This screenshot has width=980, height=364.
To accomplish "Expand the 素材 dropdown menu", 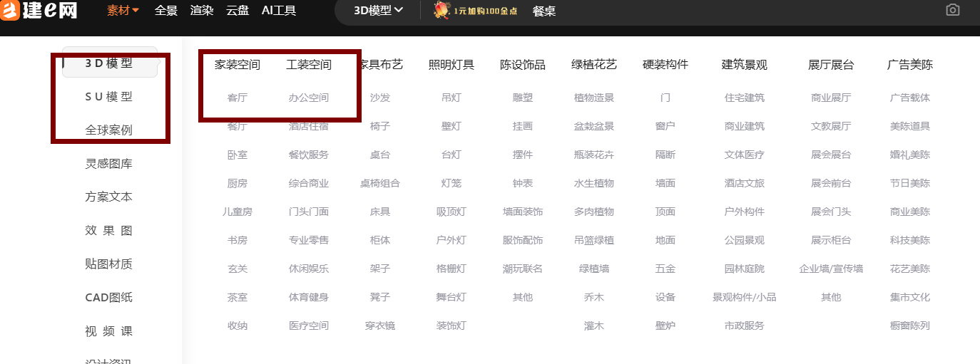I will pyautogui.click(x=123, y=11).
